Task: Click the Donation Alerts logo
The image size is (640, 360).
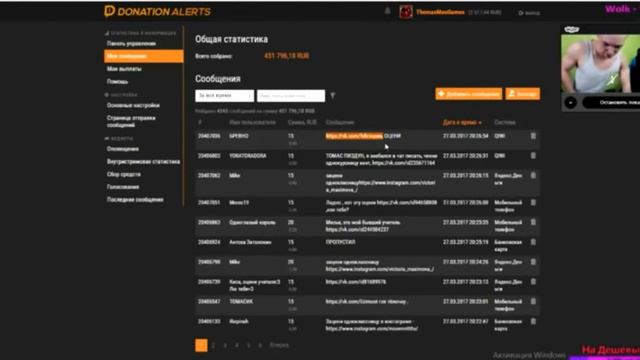Action: pyautogui.click(x=158, y=11)
